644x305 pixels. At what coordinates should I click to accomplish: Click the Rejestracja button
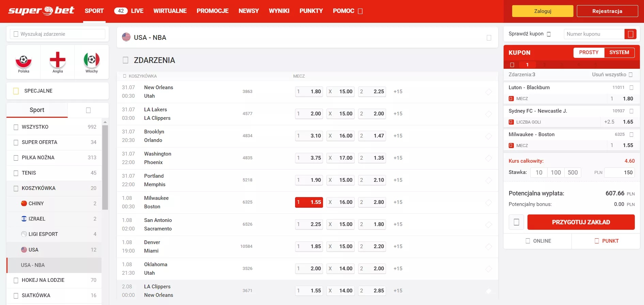coord(607,11)
